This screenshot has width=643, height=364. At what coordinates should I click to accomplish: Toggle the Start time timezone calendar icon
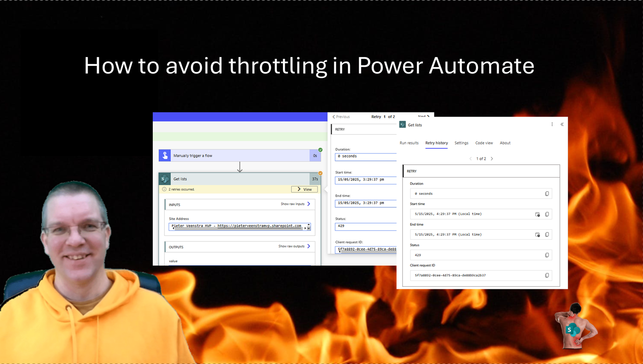pos(538,214)
